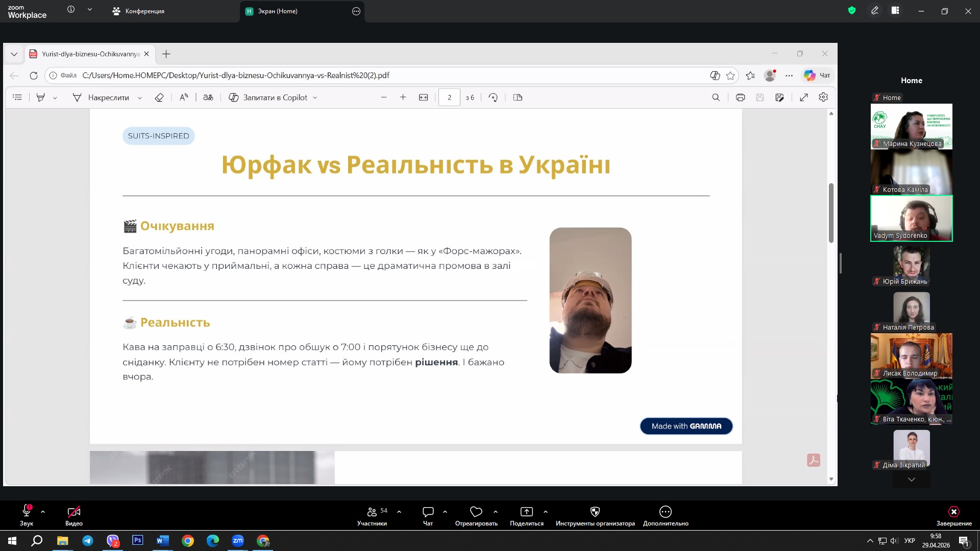Open the table of contents icon
The height and width of the screenshot is (551, 980).
point(17,97)
